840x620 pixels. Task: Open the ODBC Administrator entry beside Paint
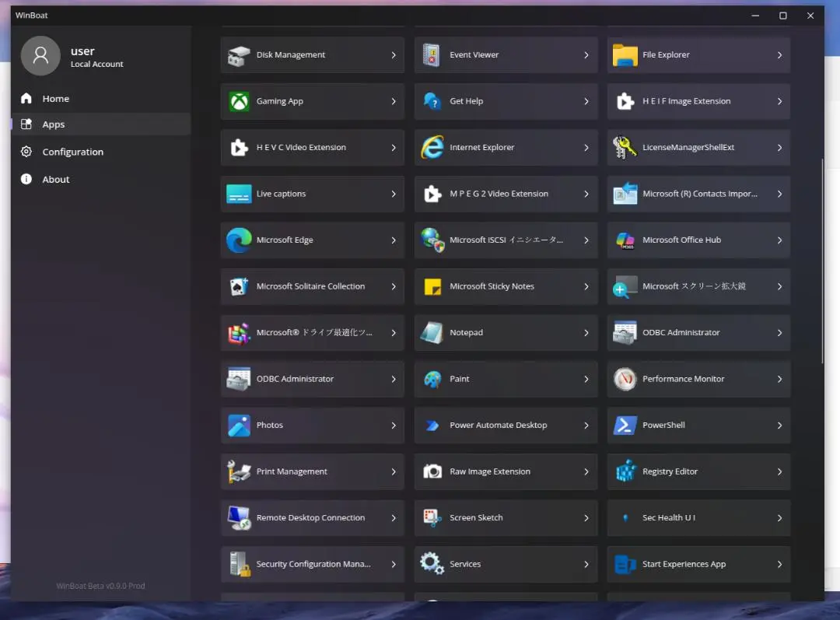pyautogui.click(x=313, y=379)
